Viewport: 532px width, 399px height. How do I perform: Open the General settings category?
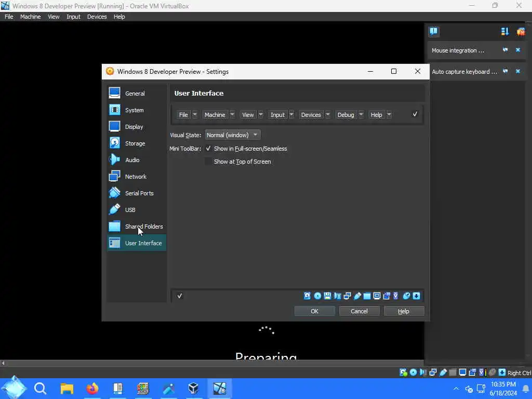click(137, 94)
